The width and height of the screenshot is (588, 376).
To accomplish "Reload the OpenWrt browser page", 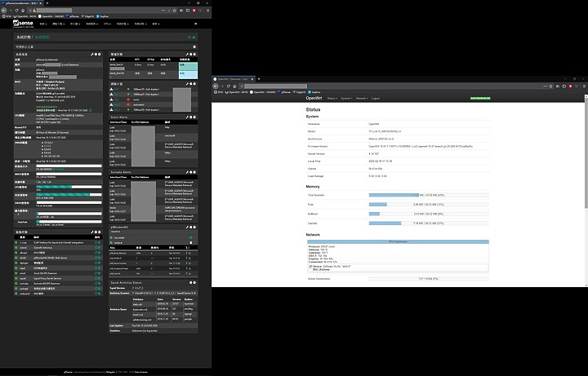I will pyautogui.click(x=229, y=86).
